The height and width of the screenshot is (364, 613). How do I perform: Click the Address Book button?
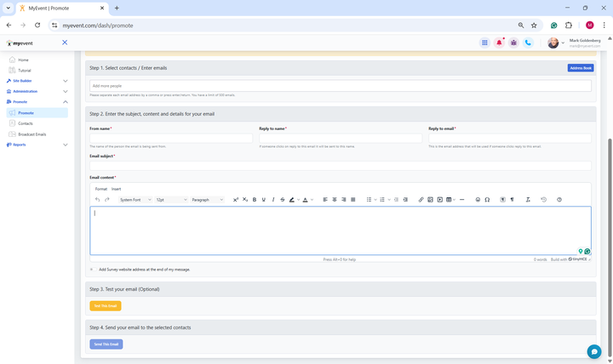coord(581,68)
